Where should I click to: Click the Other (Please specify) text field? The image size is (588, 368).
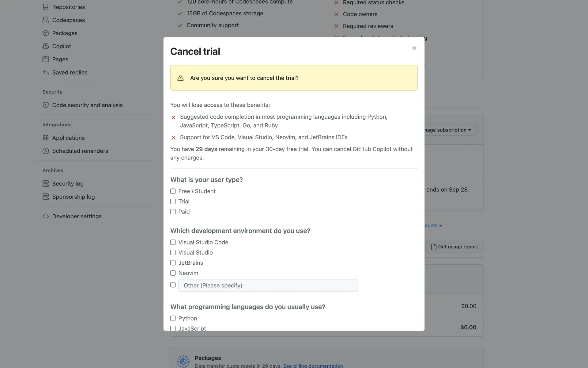[x=268, y=286]
